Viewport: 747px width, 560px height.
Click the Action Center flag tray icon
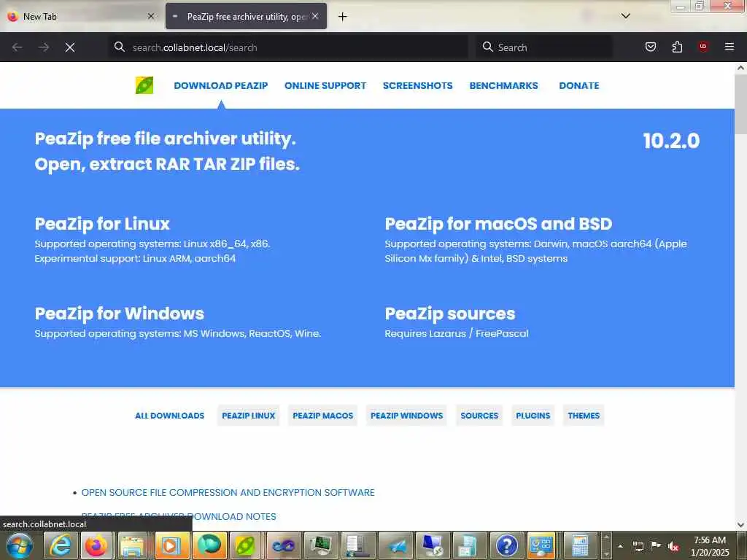656,546
